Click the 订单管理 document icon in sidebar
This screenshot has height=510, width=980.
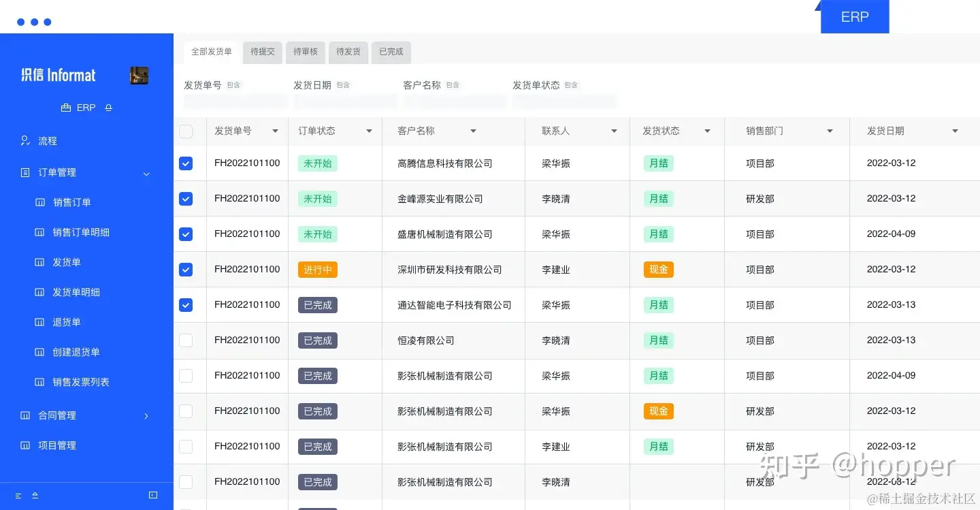click(x=25, y=173)
